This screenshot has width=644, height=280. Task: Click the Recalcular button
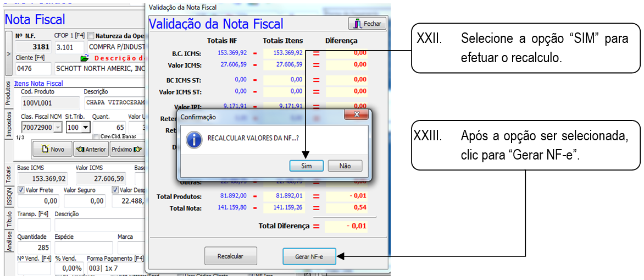tap(230, 256)
